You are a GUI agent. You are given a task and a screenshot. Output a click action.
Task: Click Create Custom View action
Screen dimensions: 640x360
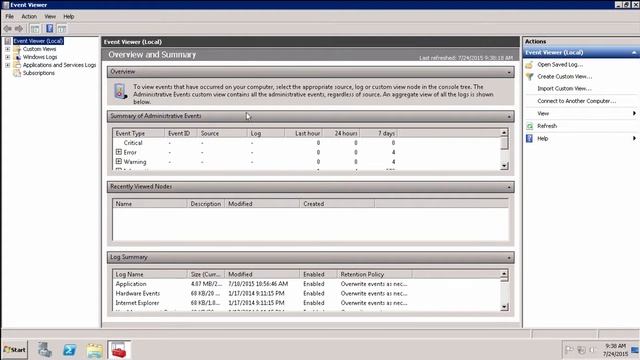click(564, 77)
